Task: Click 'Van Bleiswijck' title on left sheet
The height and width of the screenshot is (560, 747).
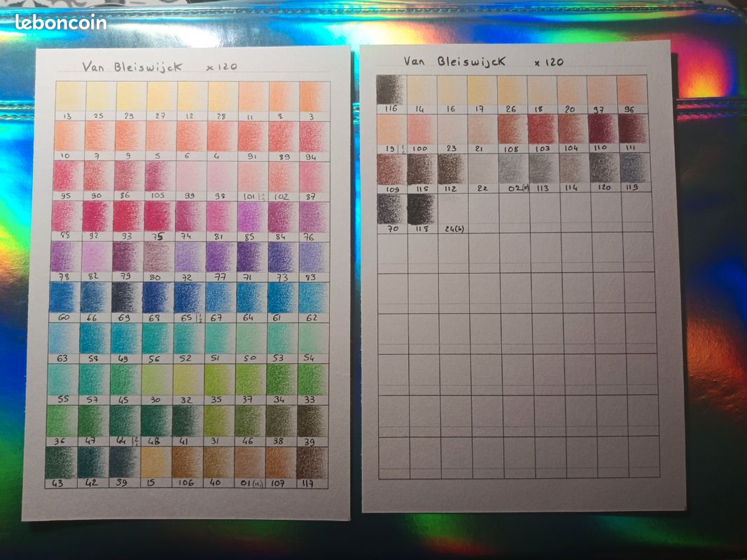Action: click(x=132, y=66)
